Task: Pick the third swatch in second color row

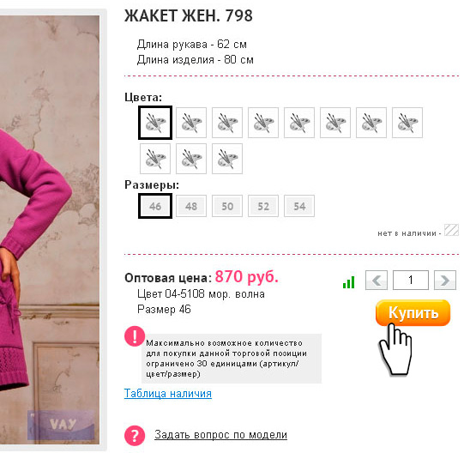Action: [227, 159]
